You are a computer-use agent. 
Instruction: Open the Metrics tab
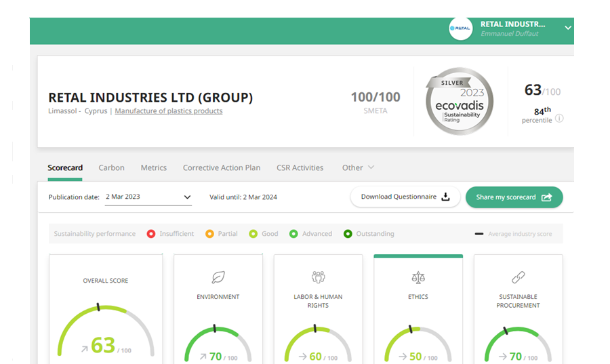point(154,167)
